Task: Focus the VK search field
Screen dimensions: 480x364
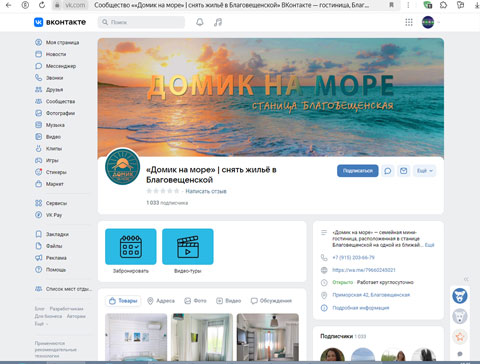Action: (141, 22)
